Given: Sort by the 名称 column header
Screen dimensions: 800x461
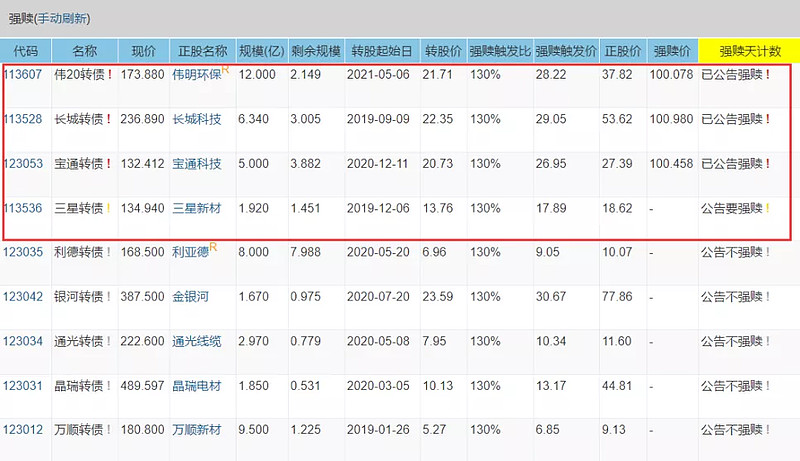Looking at the screenshot, I should (x=85, y=51).
